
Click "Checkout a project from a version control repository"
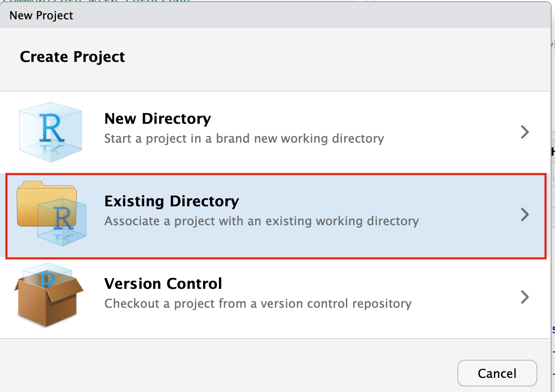258,304
